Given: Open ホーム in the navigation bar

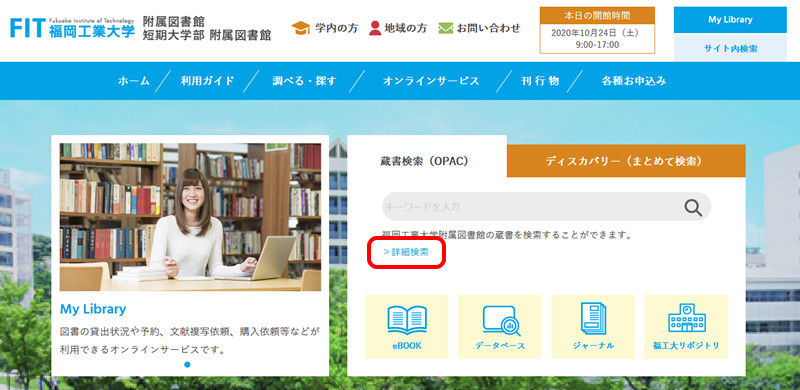Looking at the screenshot, I should click(134, 81).
